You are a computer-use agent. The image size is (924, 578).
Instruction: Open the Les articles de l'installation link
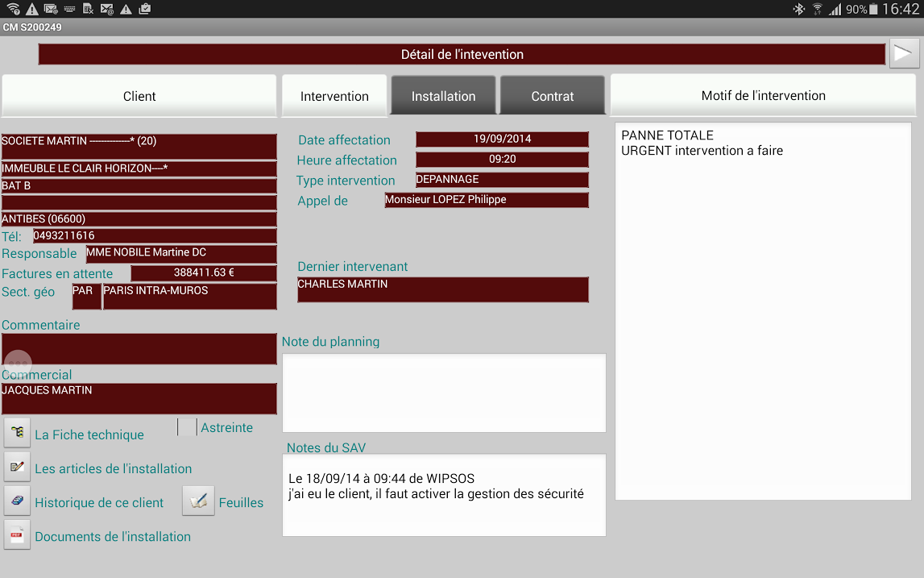click(114, 468)
